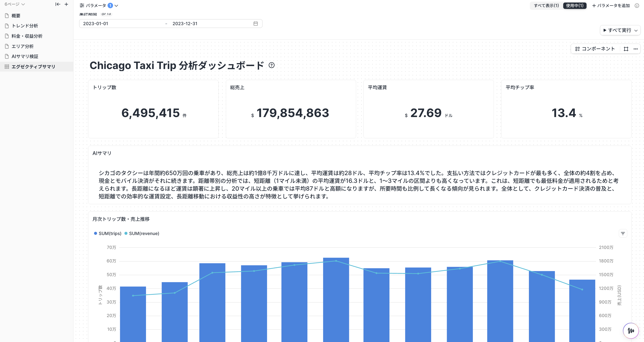This screenshot has height=342, width=644.
Task: Click the トリップ数 KPI card
Action: (x=153, y=109)
